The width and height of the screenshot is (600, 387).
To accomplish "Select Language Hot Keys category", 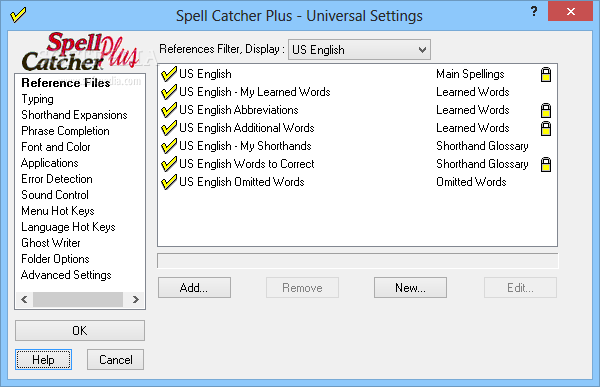I will pyautogui.click(x=68, y=227).
